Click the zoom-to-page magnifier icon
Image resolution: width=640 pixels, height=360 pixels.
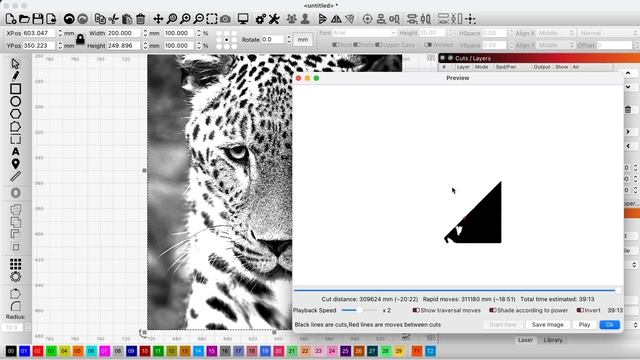pyautogui.click(x=172, y=19)
